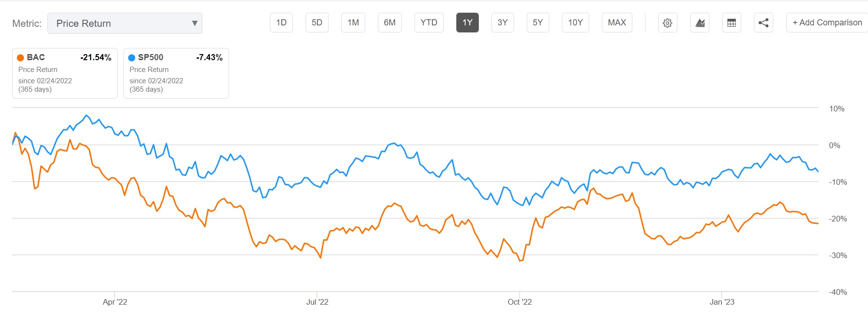Image resolution: width=868 pixels, height=315 pixels.
Task: Click the orange BAC color dot
Action: pyautogui.click(x=21, y=58)
